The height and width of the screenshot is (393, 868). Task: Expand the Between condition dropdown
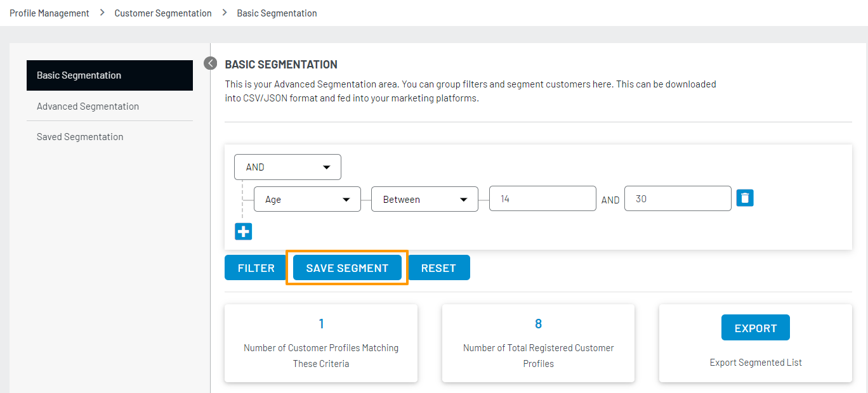(x=424, y=199)
